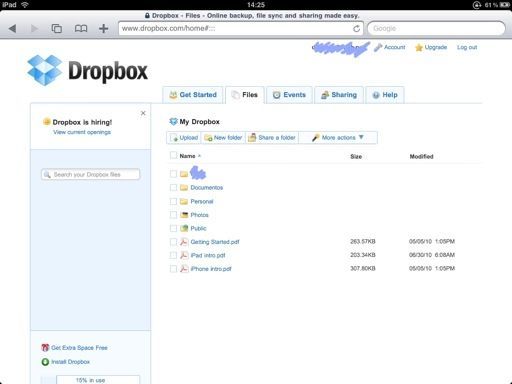This screenshot has width=512, height=384.
Task: Open the bookmarks book icon
Action: pos(81,29)
